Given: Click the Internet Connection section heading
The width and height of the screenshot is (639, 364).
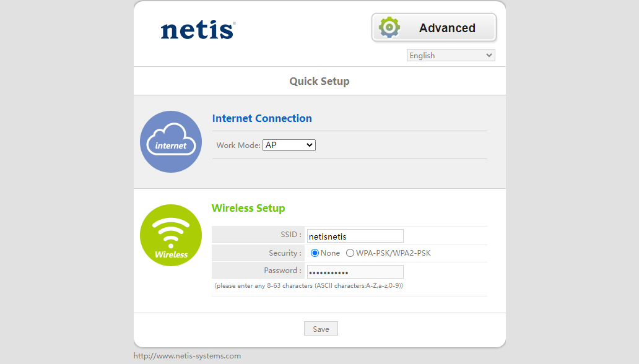Looking at the screenshot, I should [262, 118].
